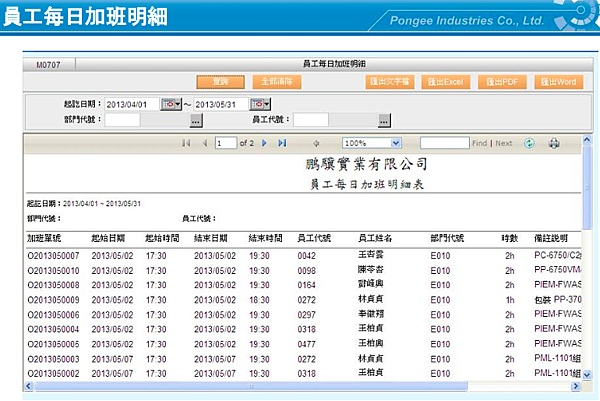This screenshot has height=401, width=600.
Task: Click column header 時數
Action: 510,238
